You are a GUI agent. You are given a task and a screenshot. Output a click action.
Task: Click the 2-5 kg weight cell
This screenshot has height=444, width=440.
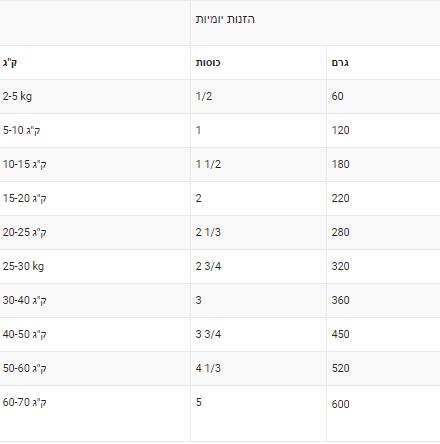[x=95, y=97]
